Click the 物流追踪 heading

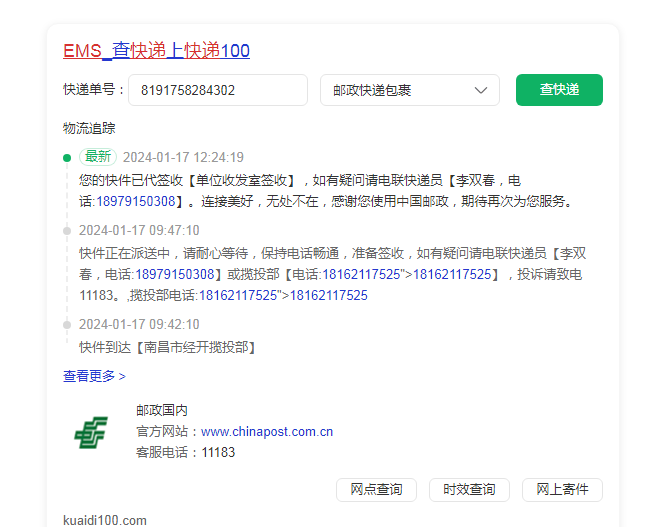[89, 128]
